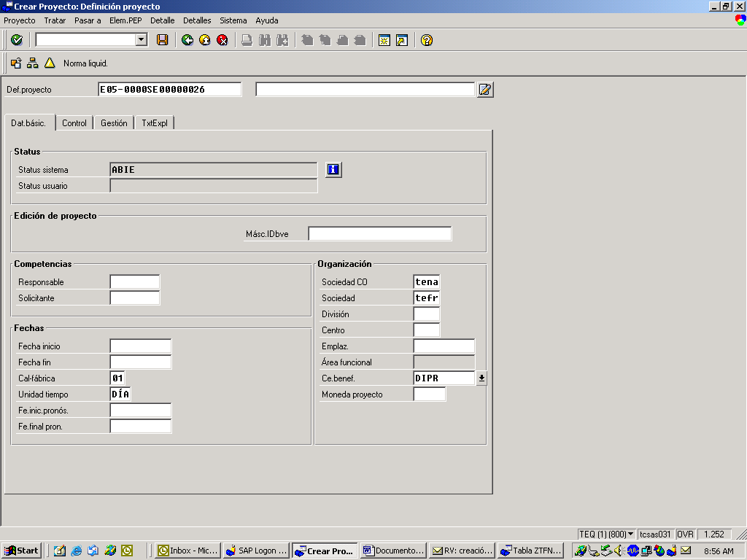This screenshot has width=747, height=560.
Task: Open the Ayuda menu
Action: click(267, 20)
